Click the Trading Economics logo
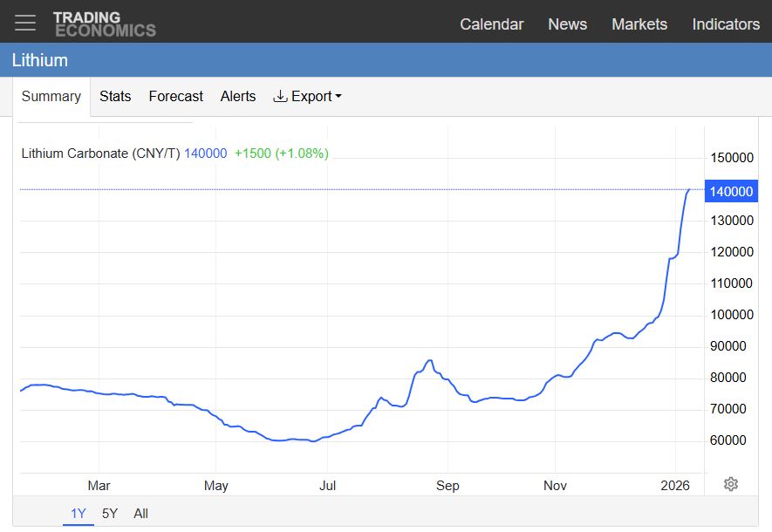 click(104, 24)
